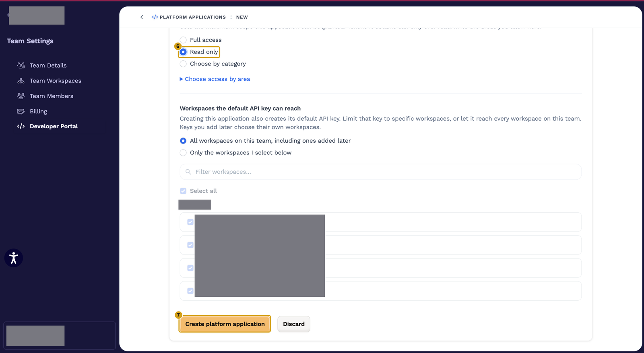Select the Full access radio option
This screenshot has width=644, height=353.
click(183, 40)
